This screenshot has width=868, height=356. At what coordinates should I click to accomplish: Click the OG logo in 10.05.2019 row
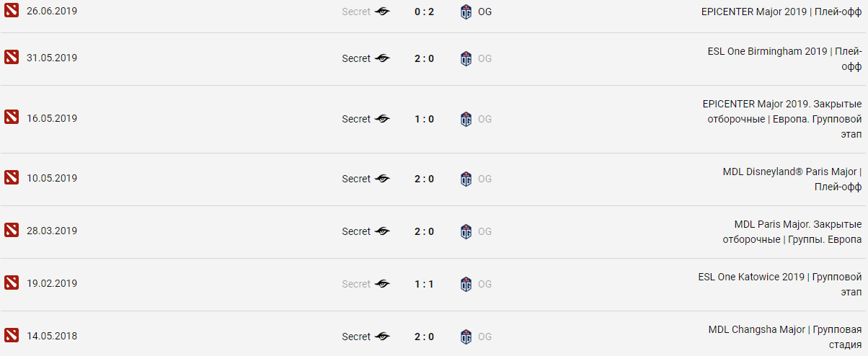466,179
